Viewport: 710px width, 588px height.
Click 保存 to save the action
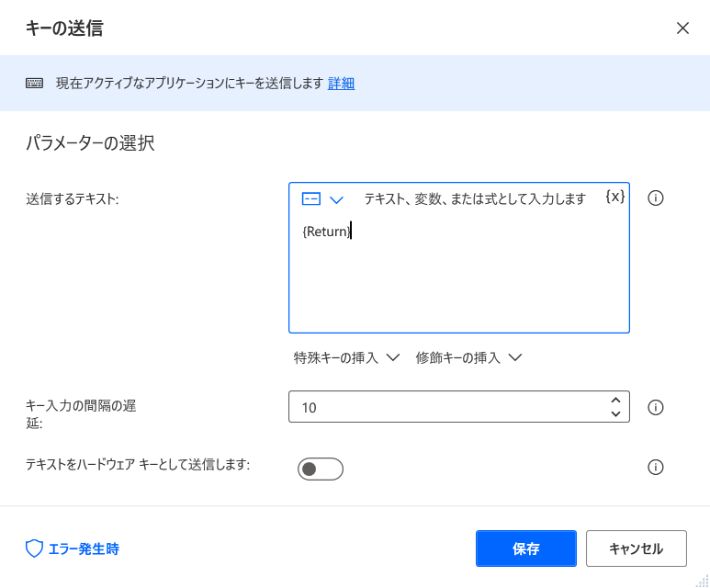[x=525, y=548]
